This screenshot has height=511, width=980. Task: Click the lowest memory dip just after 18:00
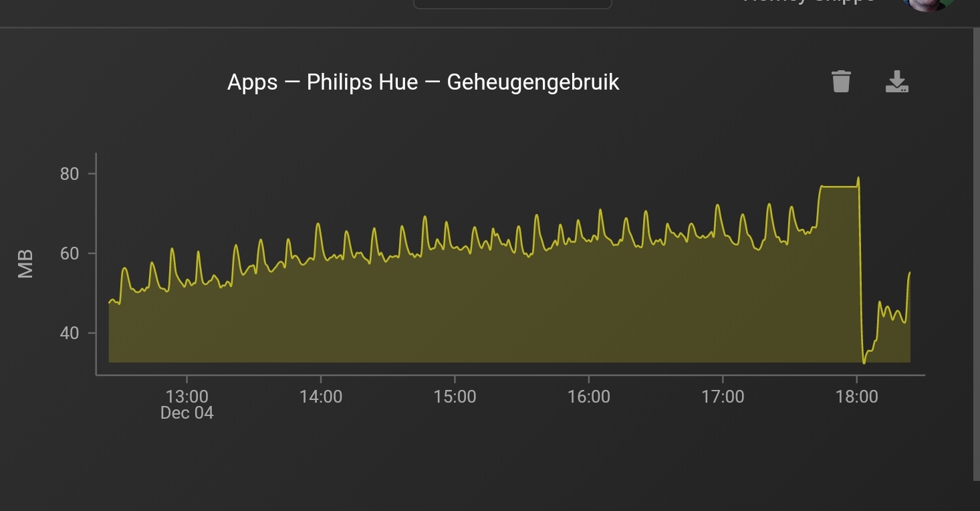click(x=864, y=363)
